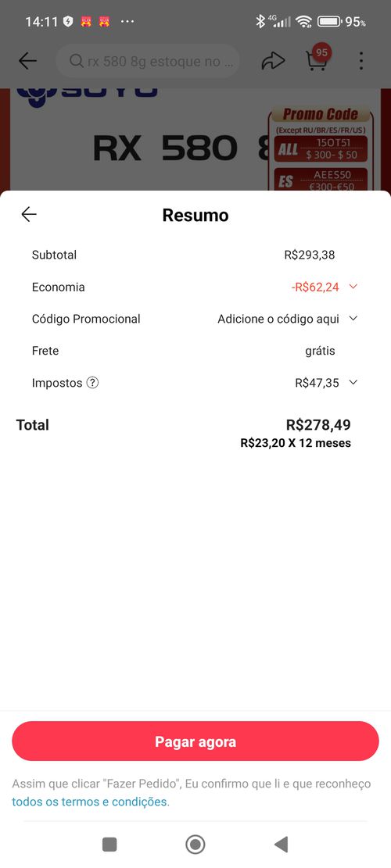Screen dimensions: 391x868
Task: Tap the share arrow icon
Action: tap(273, 61)
